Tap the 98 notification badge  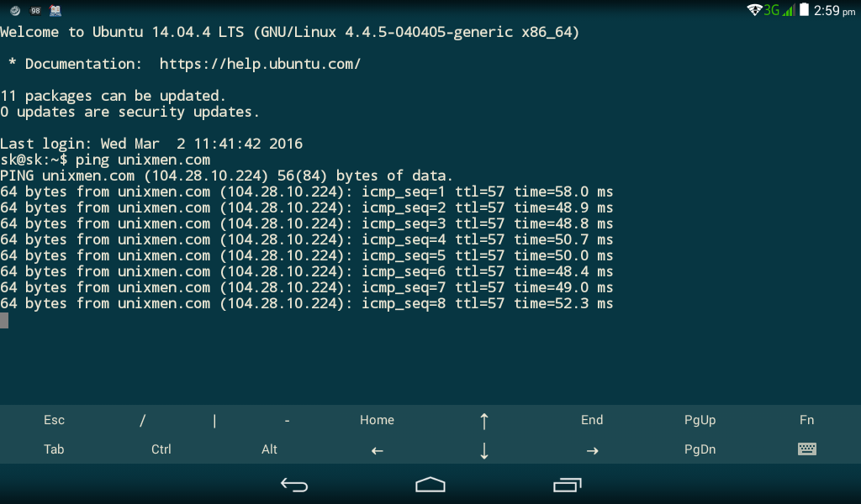click(35, 10)
